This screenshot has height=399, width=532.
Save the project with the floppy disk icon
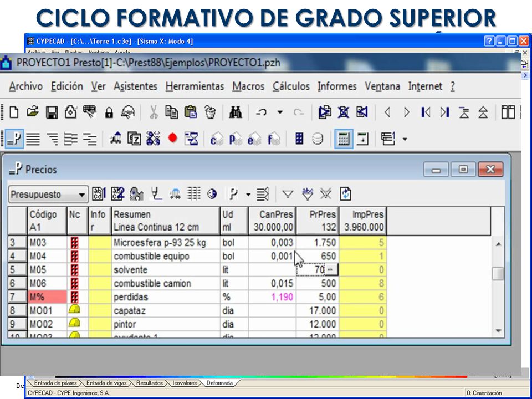tap(52, 112)
